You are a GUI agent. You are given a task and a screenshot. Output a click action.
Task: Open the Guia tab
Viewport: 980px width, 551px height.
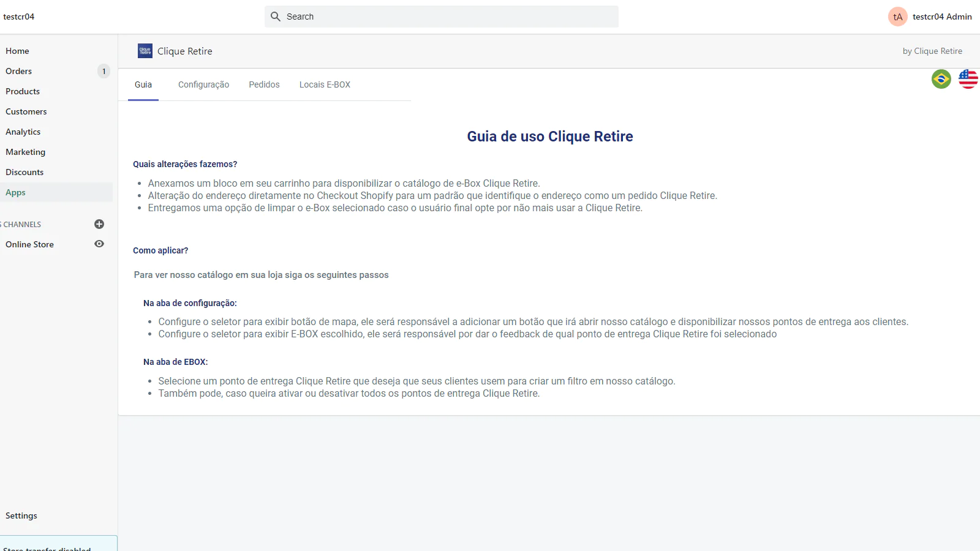pyautogui.click(x=143, y=84)
